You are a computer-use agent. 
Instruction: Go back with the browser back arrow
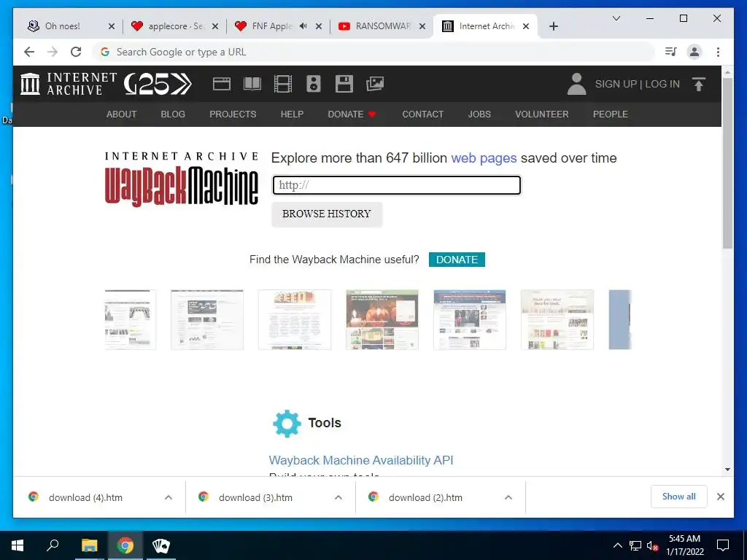[x=29, y=52]
